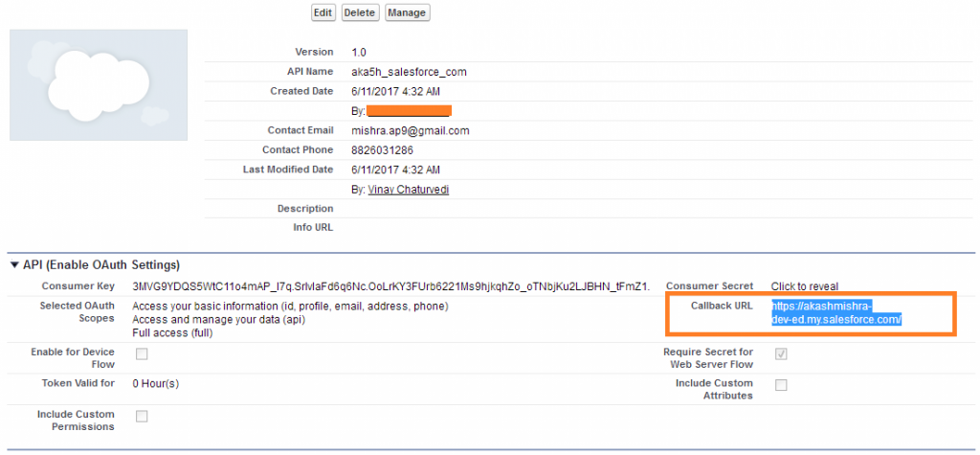This screenshot has width=980, height=455.
Task: Click the contact phone number 8826031286
Action: (x=381, y=150)
